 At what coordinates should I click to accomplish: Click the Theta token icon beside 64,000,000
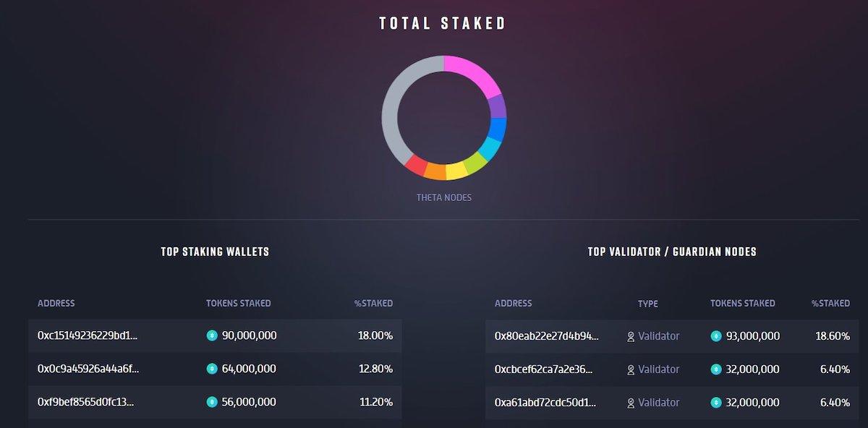(212, 369)
